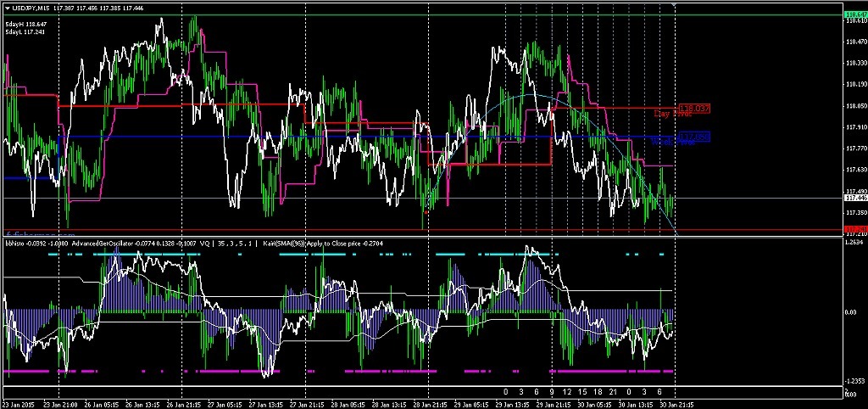This screenshot has width=868, height=409.
Task: Click the current price 117.446 axis marker
Action: coord(855,198)
